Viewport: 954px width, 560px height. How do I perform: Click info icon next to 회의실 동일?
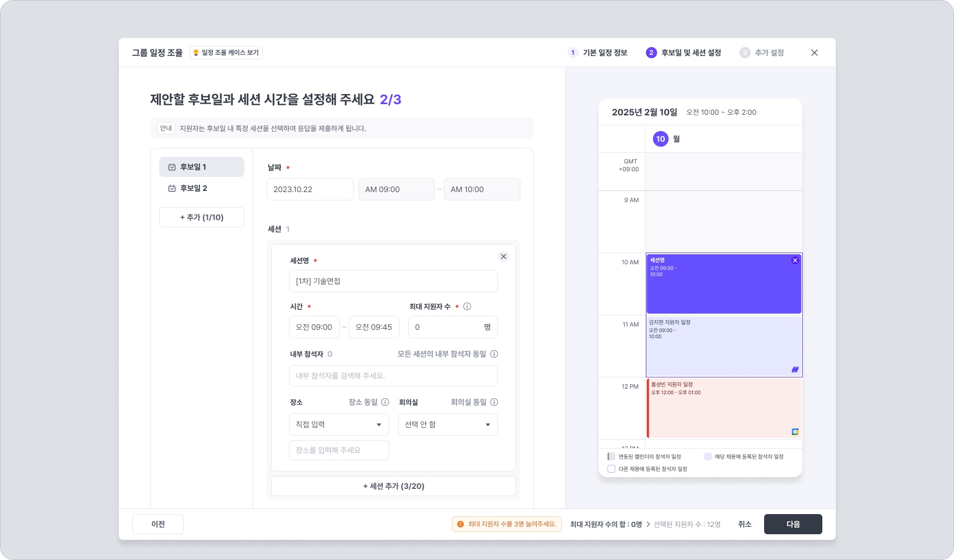494,402
